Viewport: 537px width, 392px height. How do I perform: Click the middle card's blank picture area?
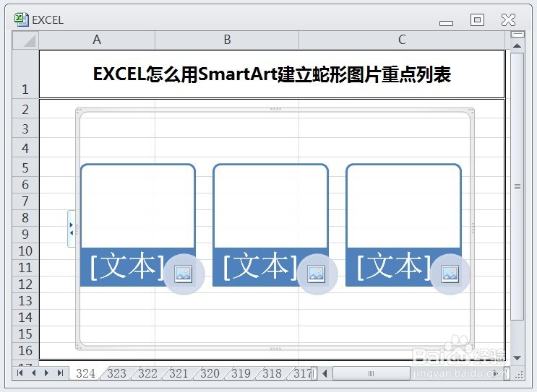click(270, 206)
